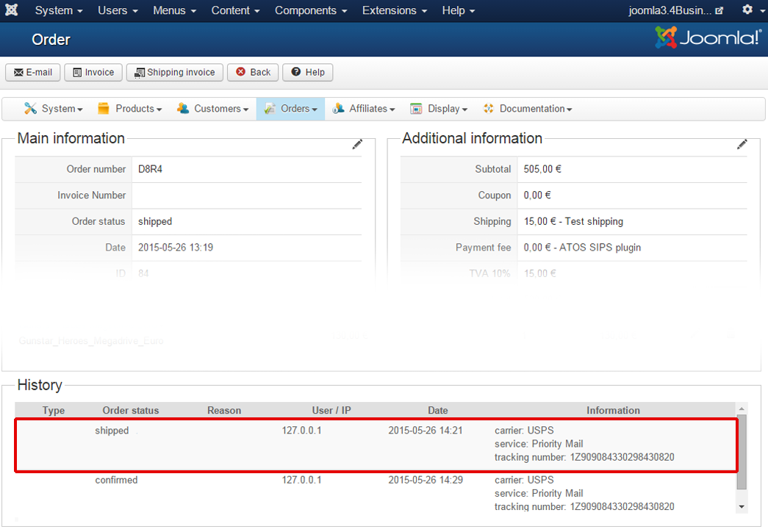Click the History scrollbar up arrow
768x532 pixels.
coord(742,409)
